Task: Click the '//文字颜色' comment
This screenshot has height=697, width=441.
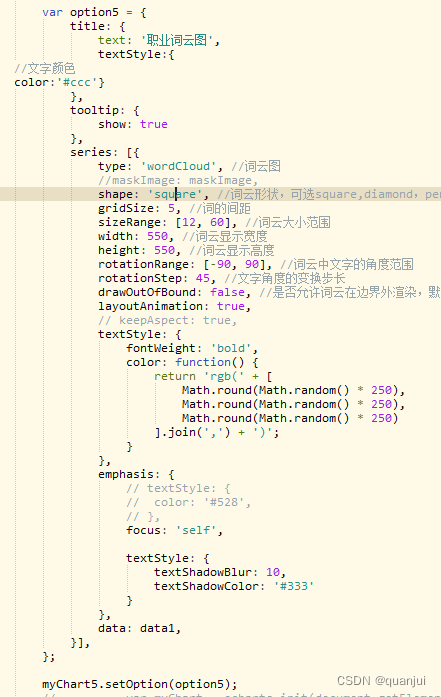Action: pyautogui.click(x=44, y=68)
